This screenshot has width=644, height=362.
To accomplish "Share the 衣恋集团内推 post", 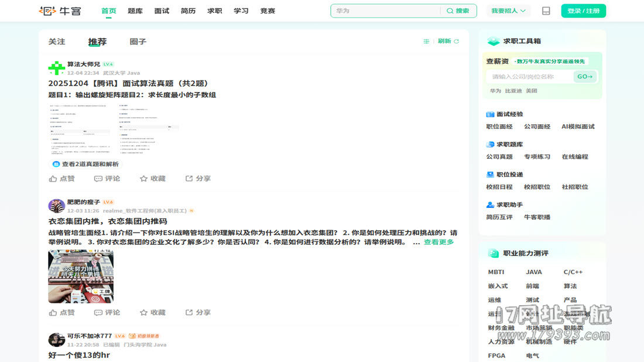I will [x=198, y=312].
